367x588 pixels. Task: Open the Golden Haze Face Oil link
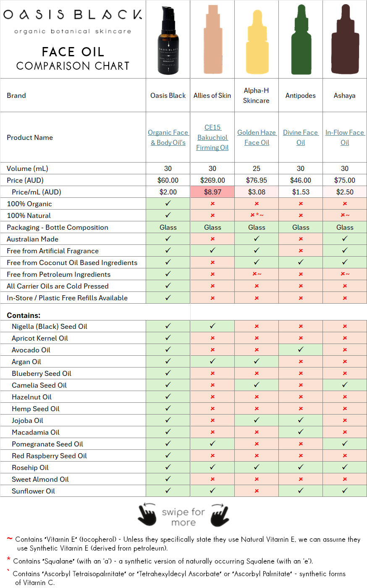257,137
